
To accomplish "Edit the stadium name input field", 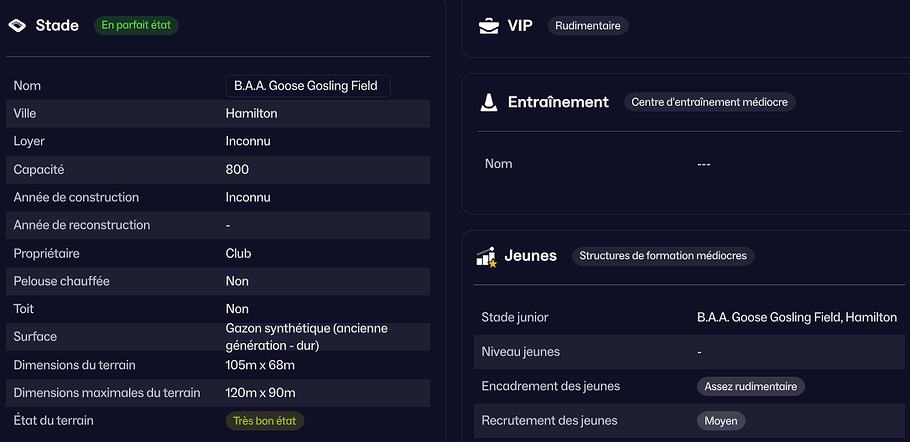I will [307, 86].
